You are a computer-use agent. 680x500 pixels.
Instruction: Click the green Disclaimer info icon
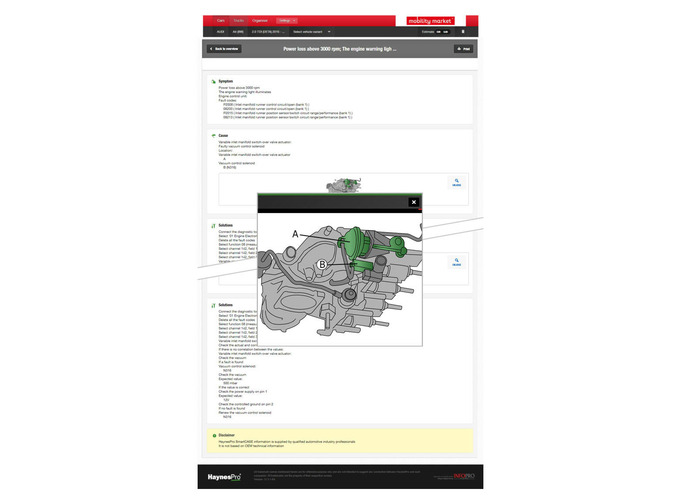[213, 435]
